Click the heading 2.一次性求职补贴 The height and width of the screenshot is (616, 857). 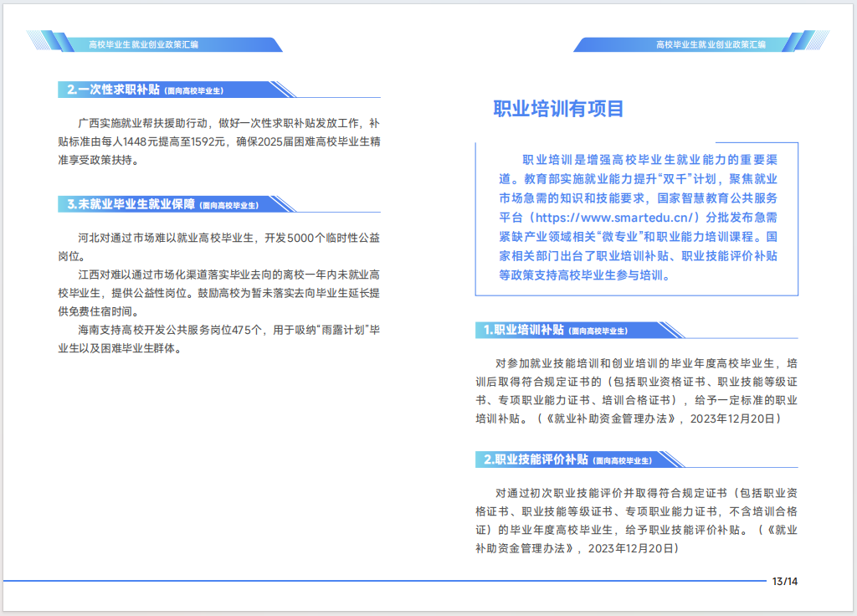coord(113,90)
